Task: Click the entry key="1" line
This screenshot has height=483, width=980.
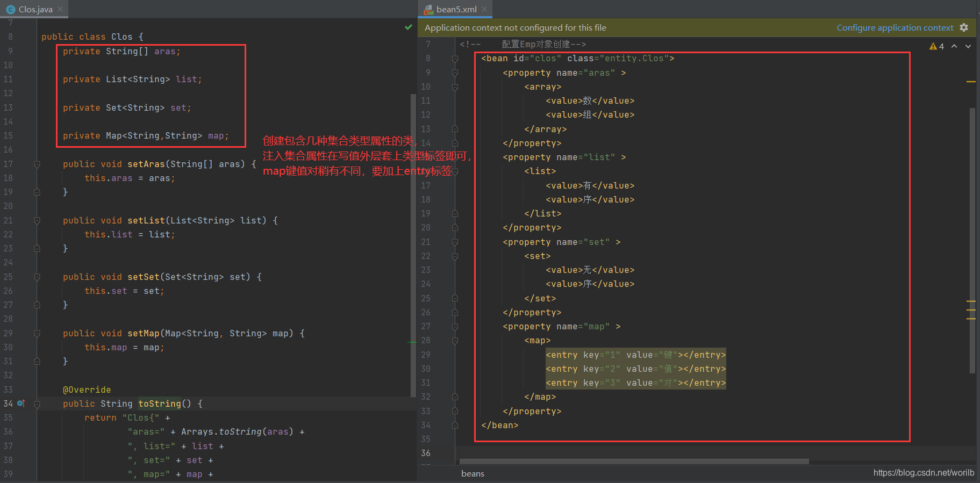Action: tap(636, 355)
